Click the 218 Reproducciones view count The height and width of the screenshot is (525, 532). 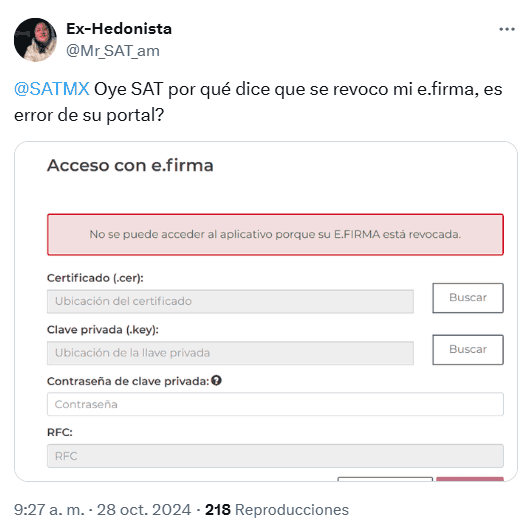point(277,510)
